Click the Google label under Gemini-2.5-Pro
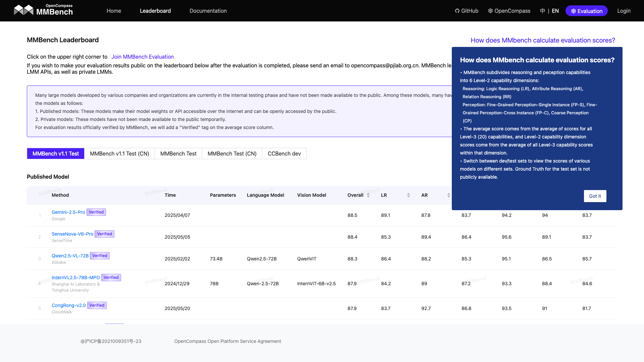Screen dimensions: 644x362 coord(58,219)
